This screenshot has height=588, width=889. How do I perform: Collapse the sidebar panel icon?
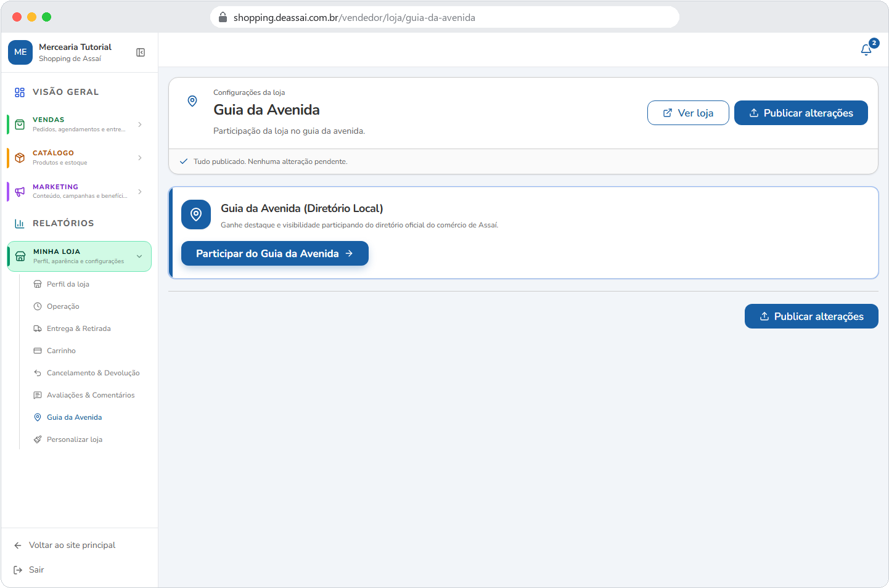pyautogui.click(x=141, y=52)
